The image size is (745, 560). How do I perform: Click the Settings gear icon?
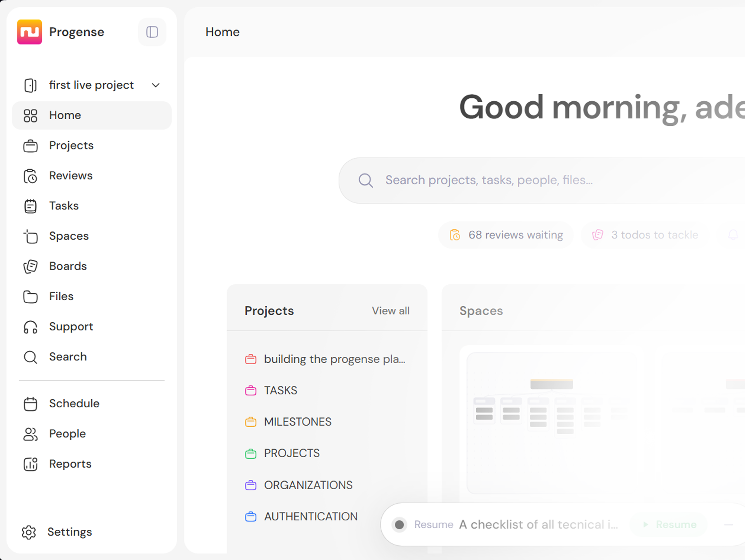29,532
